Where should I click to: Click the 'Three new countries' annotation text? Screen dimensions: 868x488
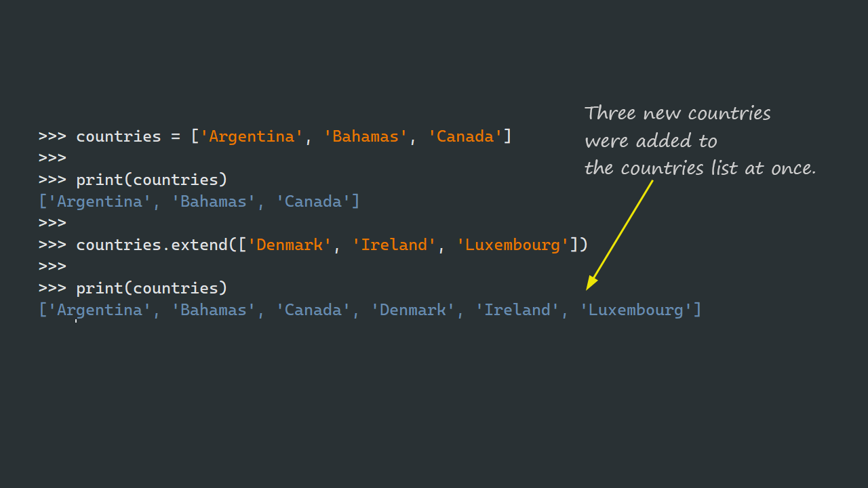pos(677,113)
